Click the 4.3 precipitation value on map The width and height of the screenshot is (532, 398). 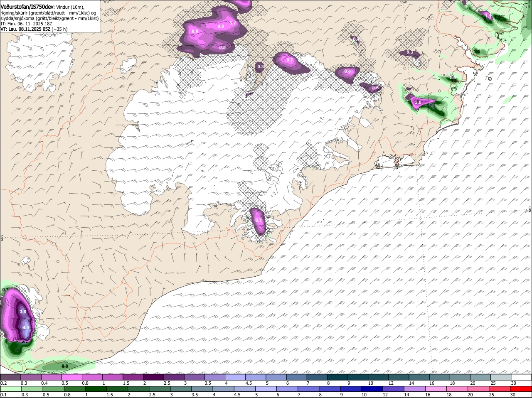click(x=26, y=327)
